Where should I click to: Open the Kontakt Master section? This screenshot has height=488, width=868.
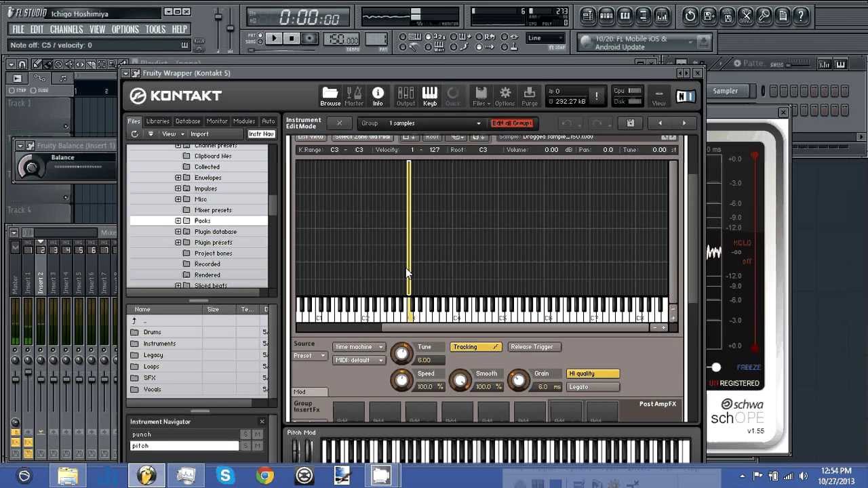tap(354, 96)
